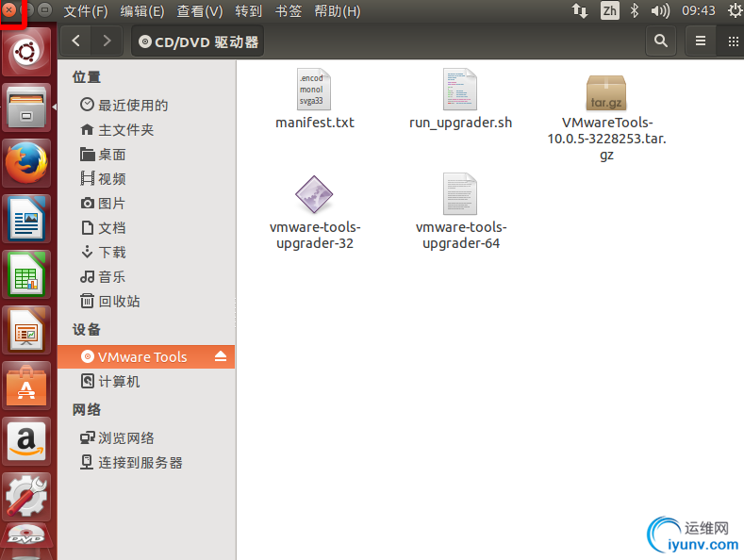The image size is (744, 560).
Task: Click the VMwareTools-10.0.5-3228253.tar.gz name label
Action: coord(607,139)
